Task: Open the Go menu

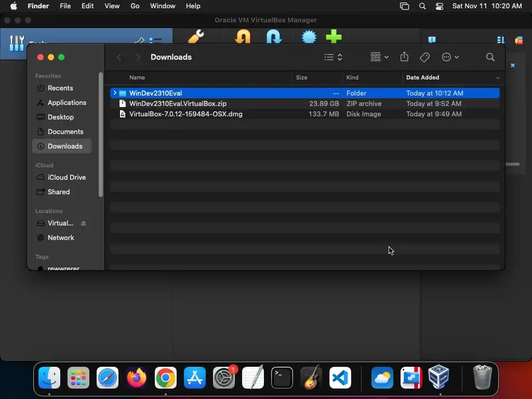Action: click(x=135, y=6)
